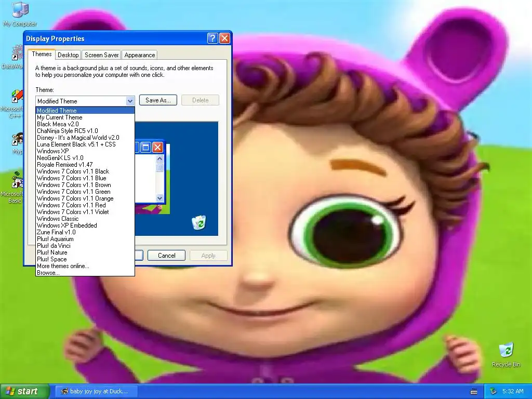The width and height of the screenshot is (532, 399).
Task: Open the Start menu
Action: [25, 391]
